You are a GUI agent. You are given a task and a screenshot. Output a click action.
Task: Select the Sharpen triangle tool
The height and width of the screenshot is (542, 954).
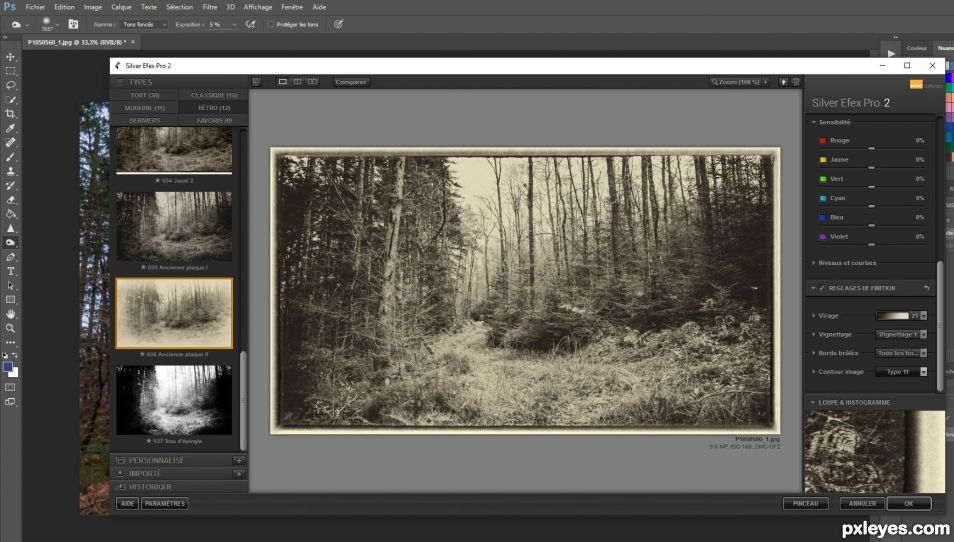(10, 228)
